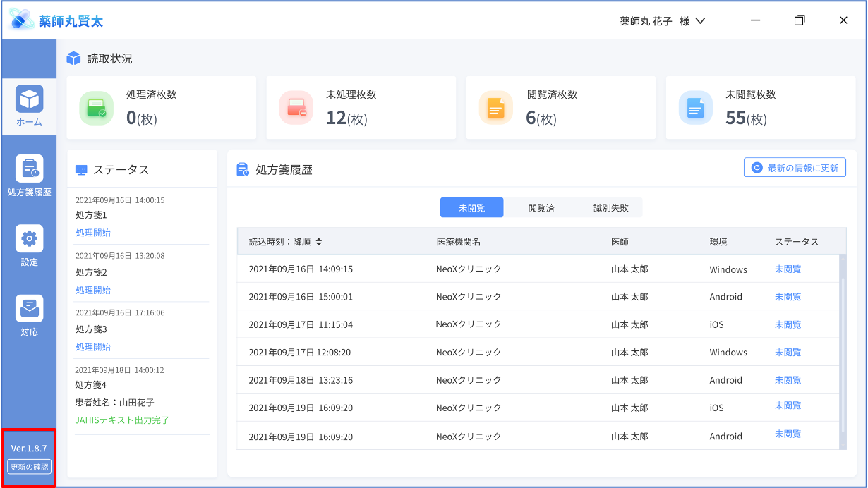The width and height of the screenshot is (868, 488).
Task: Open 未閲覧 link in the 15:00:01 row
Action: coord(788,296)
